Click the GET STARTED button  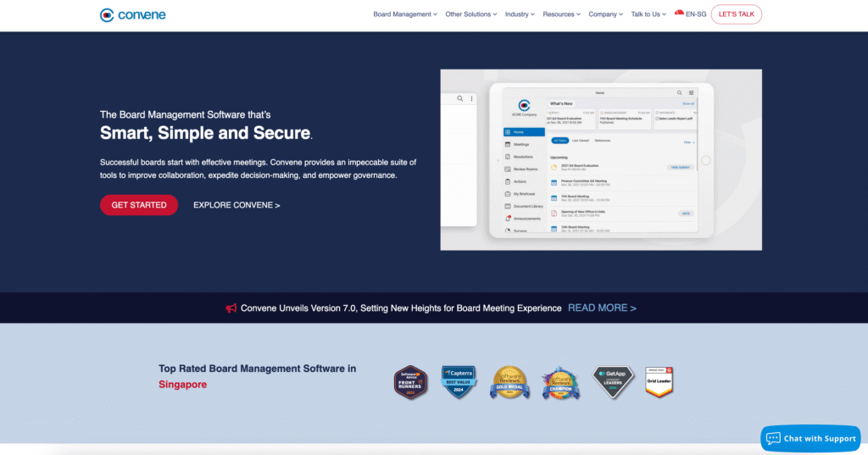coord(139,205)
